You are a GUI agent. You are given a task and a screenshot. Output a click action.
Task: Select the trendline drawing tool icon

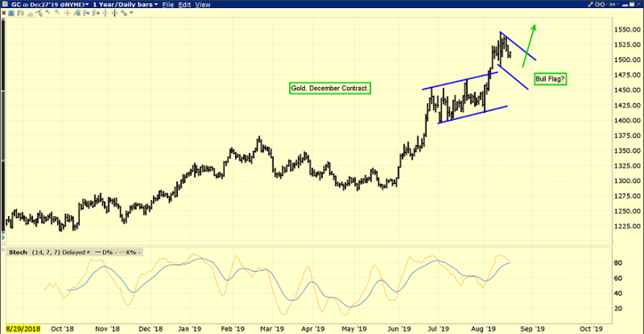click(39, 13)
